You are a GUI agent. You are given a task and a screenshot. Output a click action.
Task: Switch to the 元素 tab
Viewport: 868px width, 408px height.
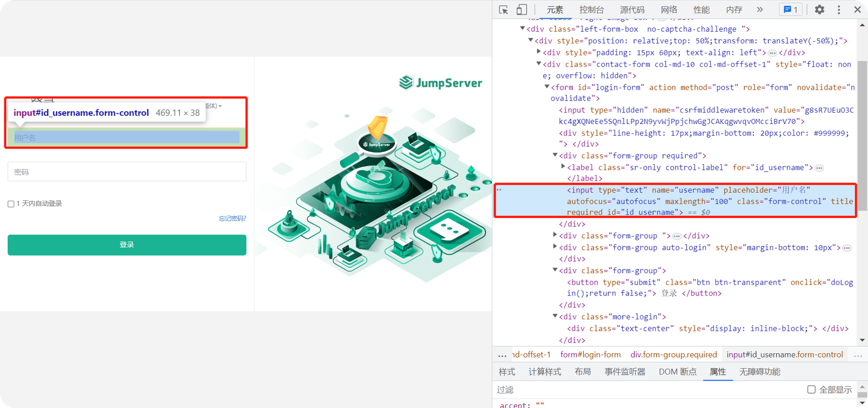coord(555,10)
